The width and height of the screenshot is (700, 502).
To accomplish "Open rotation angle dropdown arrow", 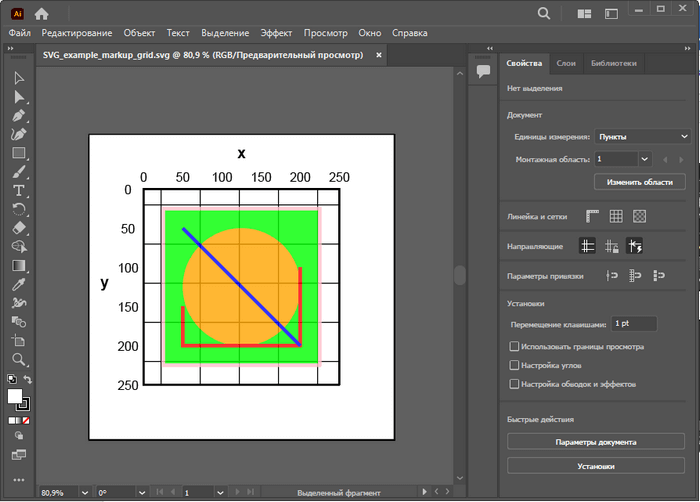I will pos(142,493).
